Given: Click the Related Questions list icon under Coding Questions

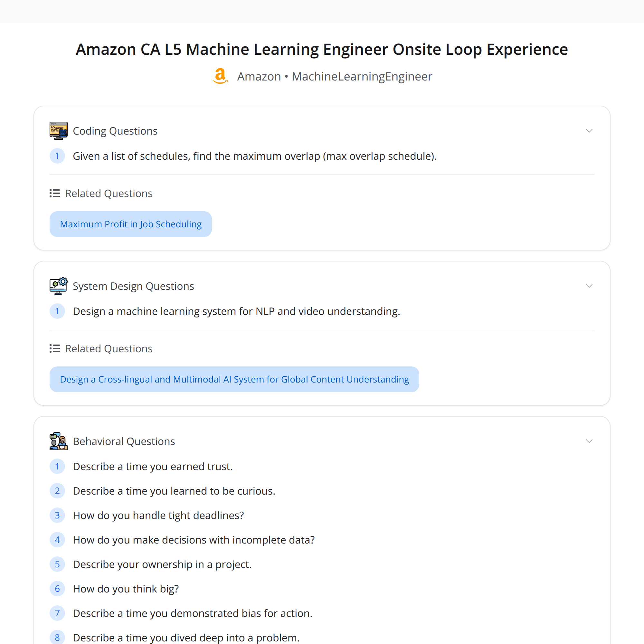Looking at the screenshot, I should click(54, 193).
